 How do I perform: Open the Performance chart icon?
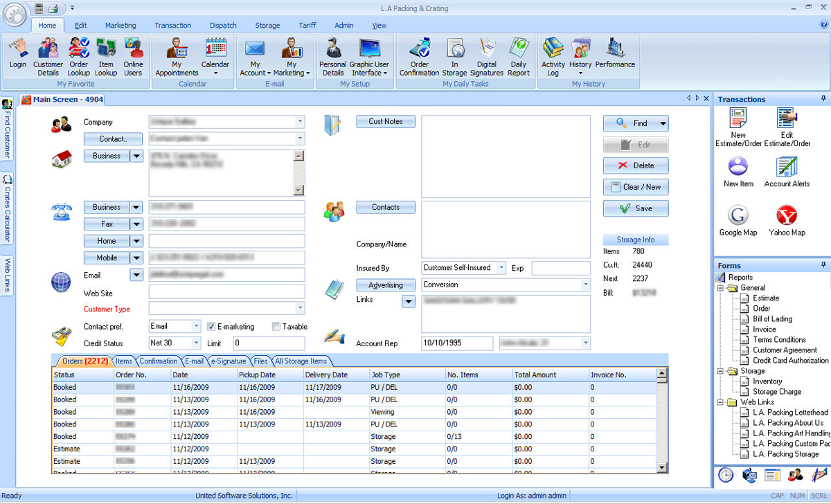[615, 54]
